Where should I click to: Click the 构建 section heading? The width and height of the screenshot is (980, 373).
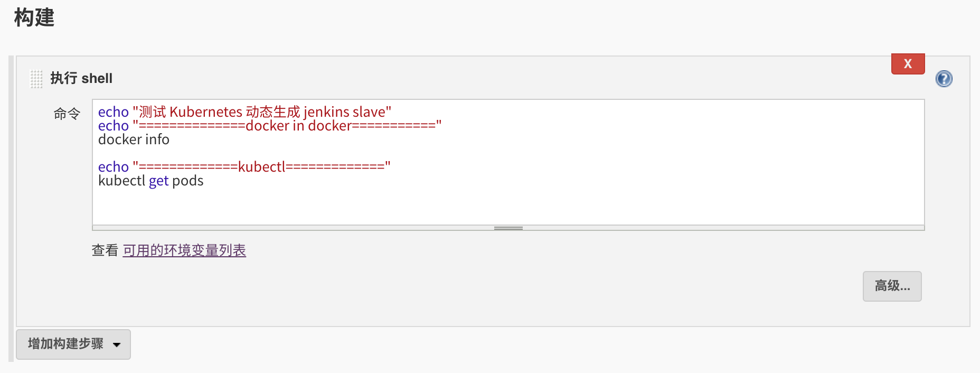click(34, 17)
